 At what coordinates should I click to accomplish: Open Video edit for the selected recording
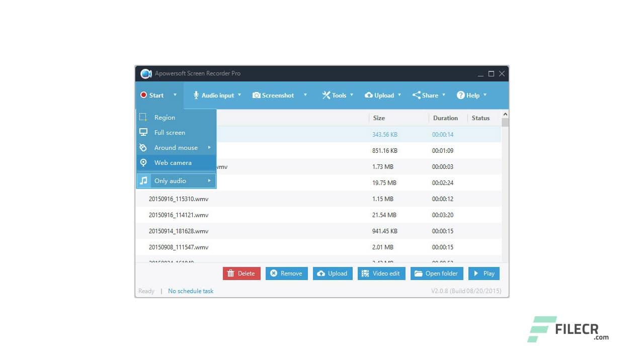(x=381, y=273)
